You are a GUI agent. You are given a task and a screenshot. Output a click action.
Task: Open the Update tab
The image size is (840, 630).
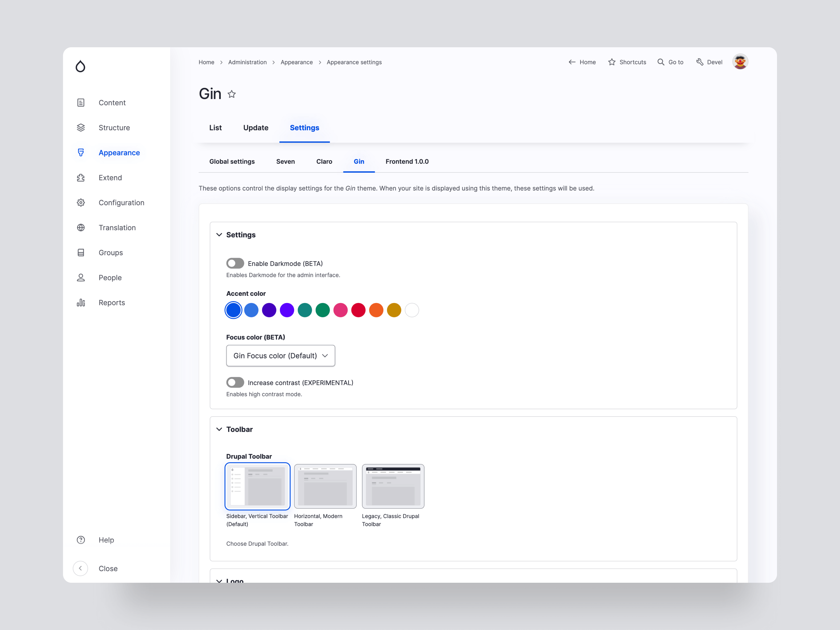click(x=256, y=128)
